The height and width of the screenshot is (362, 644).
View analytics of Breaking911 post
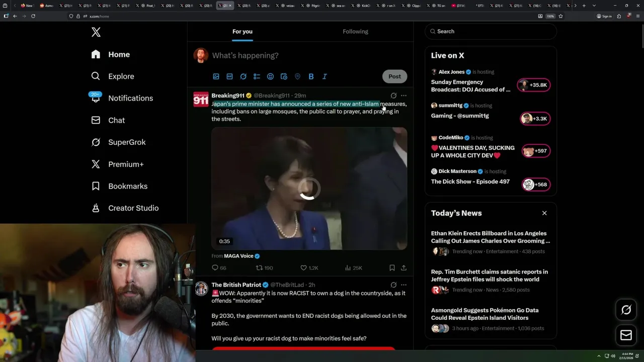(x=353, y=268)
